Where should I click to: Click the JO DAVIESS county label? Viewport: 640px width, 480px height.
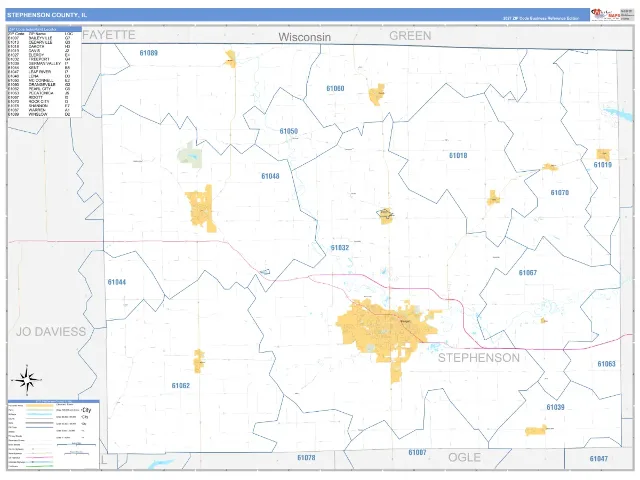pos(51,331)
